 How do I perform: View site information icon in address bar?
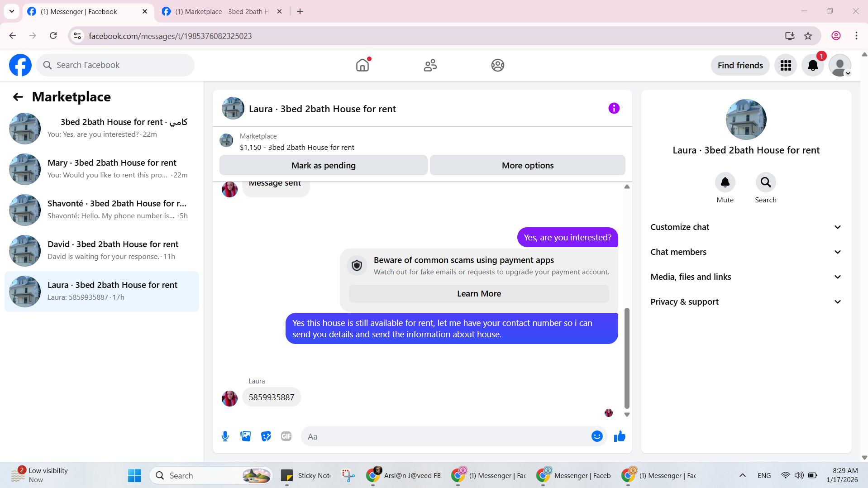77,36
